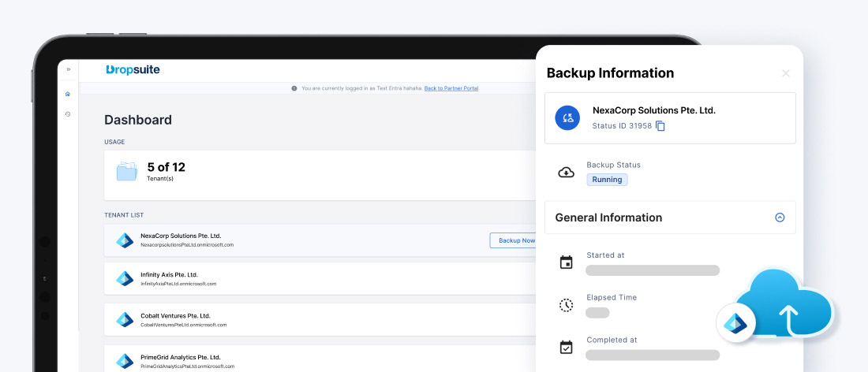Select 5 of 12 tenants text
868x372 pixels.
(x=166, y=167)
